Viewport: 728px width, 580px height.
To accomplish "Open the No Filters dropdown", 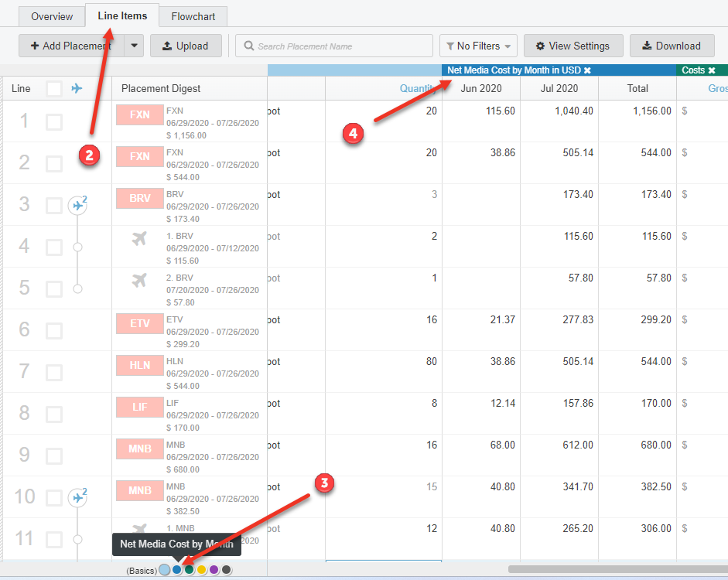I will pos(478,46).
